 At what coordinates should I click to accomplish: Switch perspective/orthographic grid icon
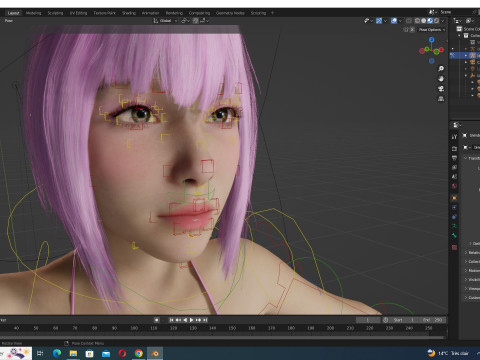point(441,99)
